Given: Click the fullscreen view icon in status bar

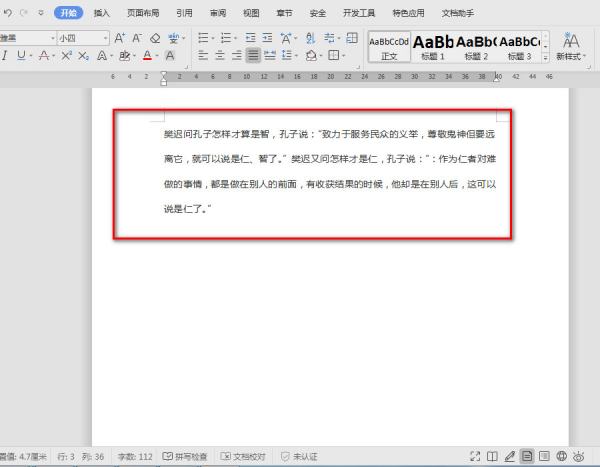Looking at the screenshot, I should [x=475, y=456].
